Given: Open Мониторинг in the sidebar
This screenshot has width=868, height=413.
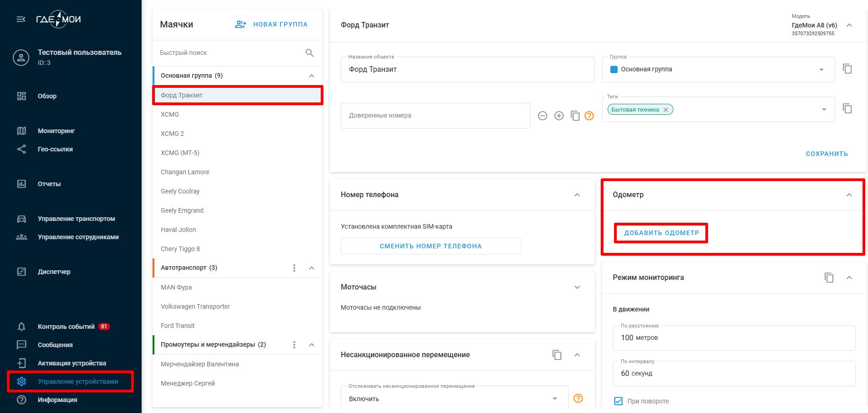Looking at the screenshot, I should (56, 131).
